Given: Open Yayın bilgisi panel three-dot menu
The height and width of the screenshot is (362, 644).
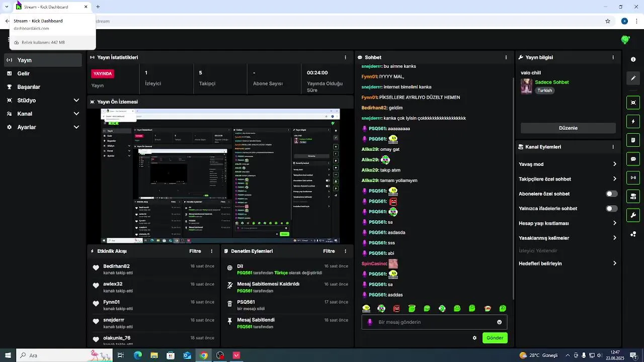Looking at the screenshot, I should (x=613, y=57).
